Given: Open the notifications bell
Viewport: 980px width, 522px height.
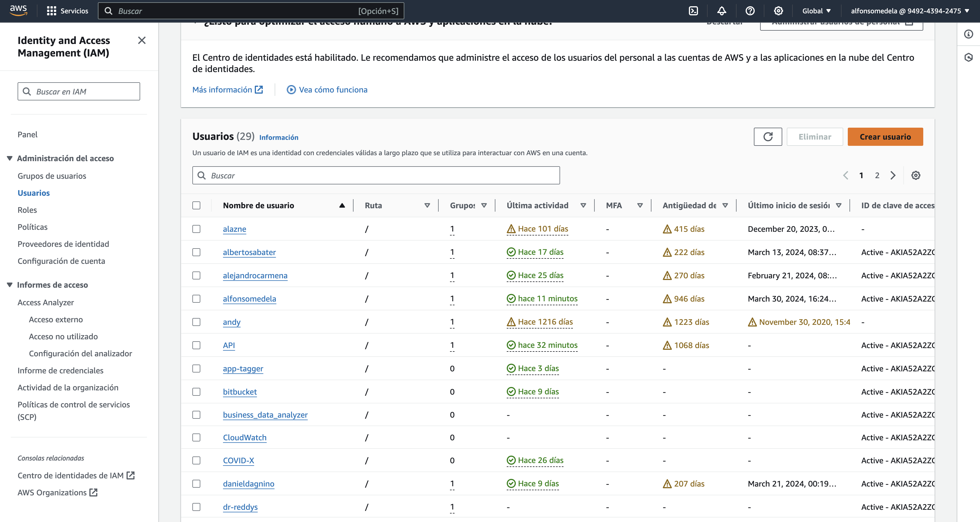Looking at the screenshot, I should pyautogui.click(x=722, y=11).
